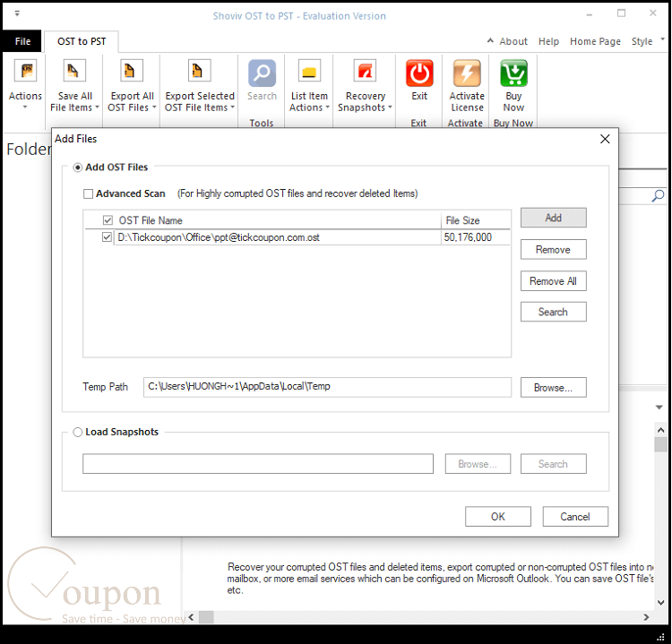Click the Temp Path input field
Viewport: 672px width, 644px height.
327,387
